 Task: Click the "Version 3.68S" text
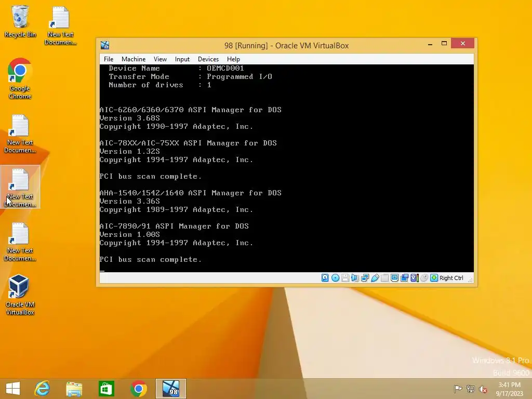coord(129,118)
